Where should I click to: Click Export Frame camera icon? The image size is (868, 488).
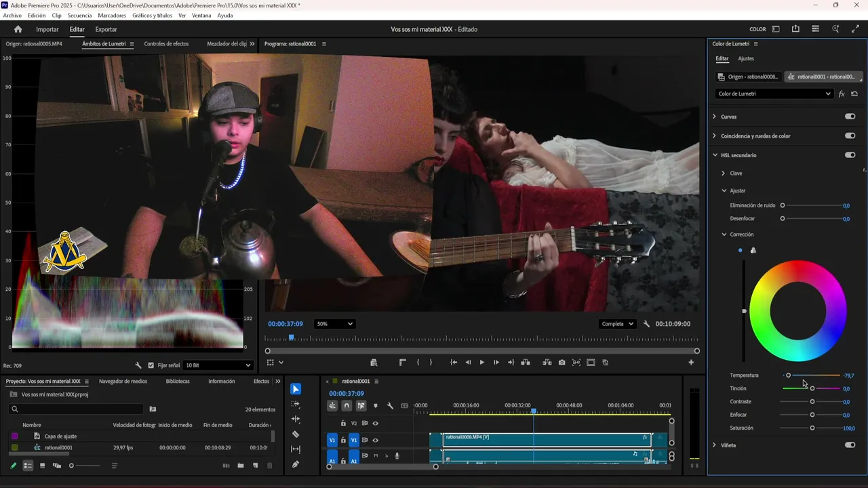pyautogui.click(x=561, y=363)
